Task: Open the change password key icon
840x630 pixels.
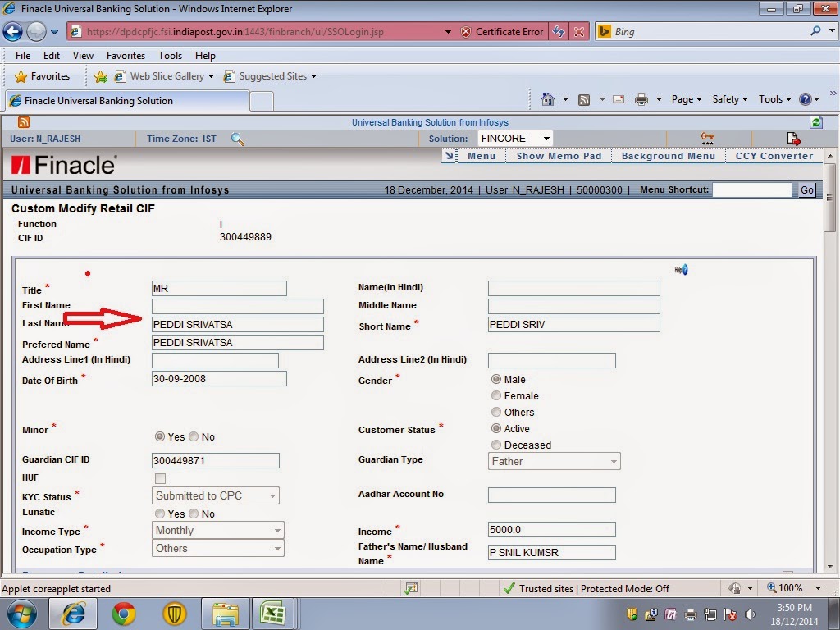Action: pyautogui.click(x=706, y=139)
